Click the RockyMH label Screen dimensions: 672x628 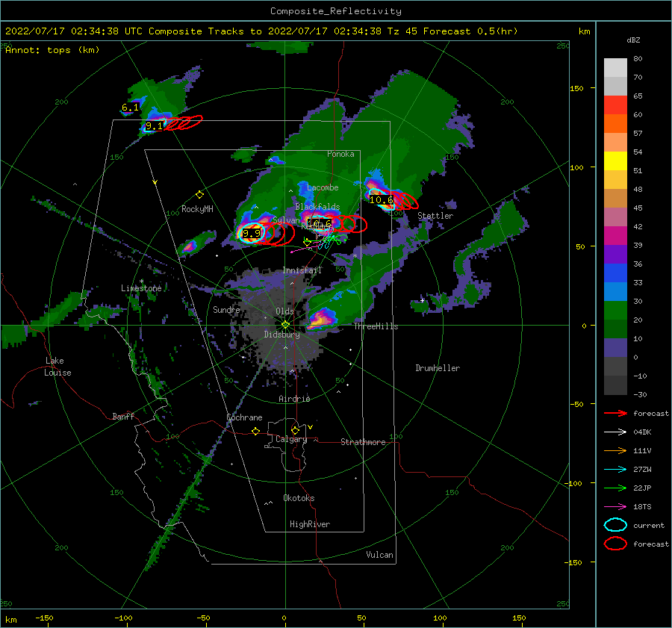point(197,209)
